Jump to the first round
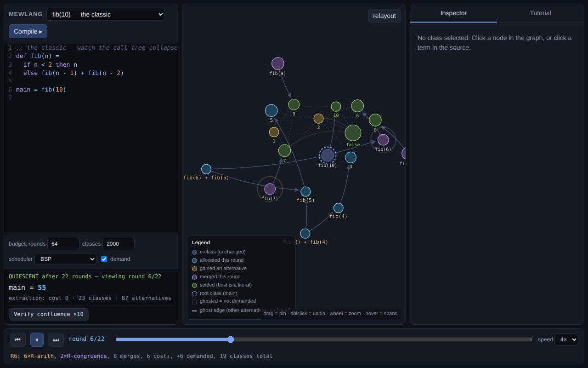This screenshot has width=588, height=368. (x=17, y=339)
